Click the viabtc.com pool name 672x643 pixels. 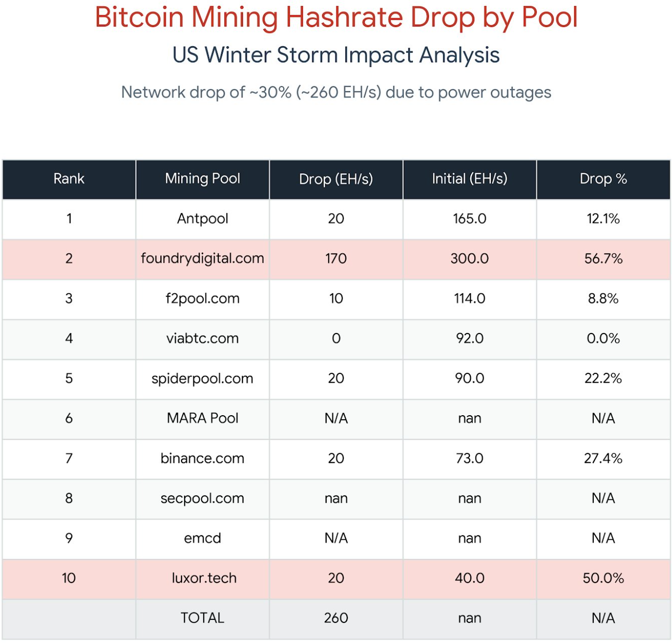pyautogui.click(x=202, y=338)
